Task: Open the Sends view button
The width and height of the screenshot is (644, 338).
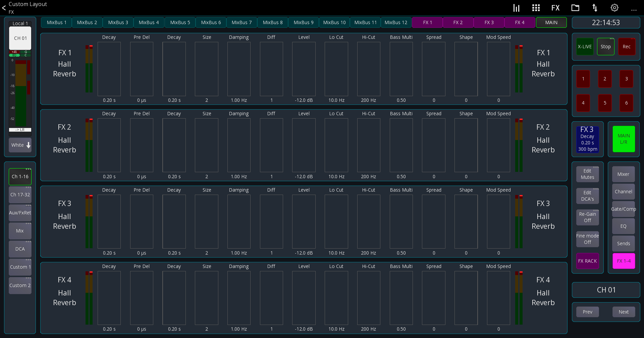Action: (x=624, y=244)
